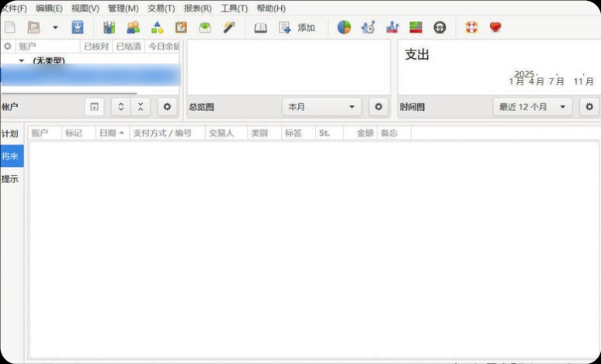601x364 pixels.
Task: Switch to the 计划 tab
Action: point(10,133)
